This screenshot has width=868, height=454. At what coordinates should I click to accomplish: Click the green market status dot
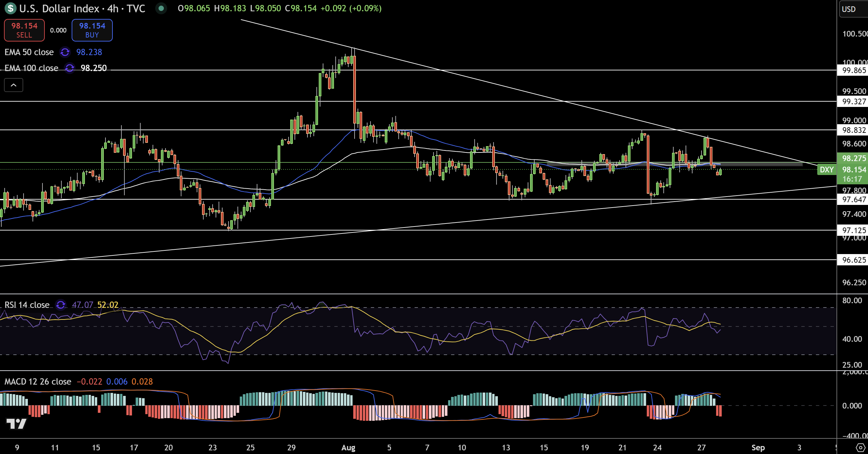coord(161,8)
